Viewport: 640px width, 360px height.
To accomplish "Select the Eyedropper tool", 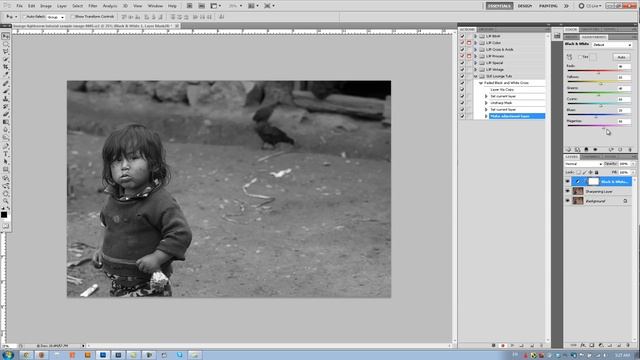I will [x=5, y=75].
